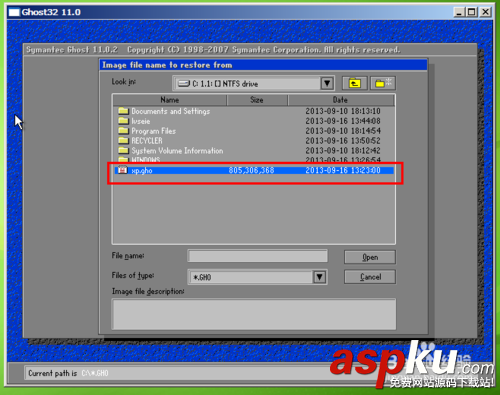
Task: Click date 2013-09-10 18:12:42
Action: (x=343, y=151)
